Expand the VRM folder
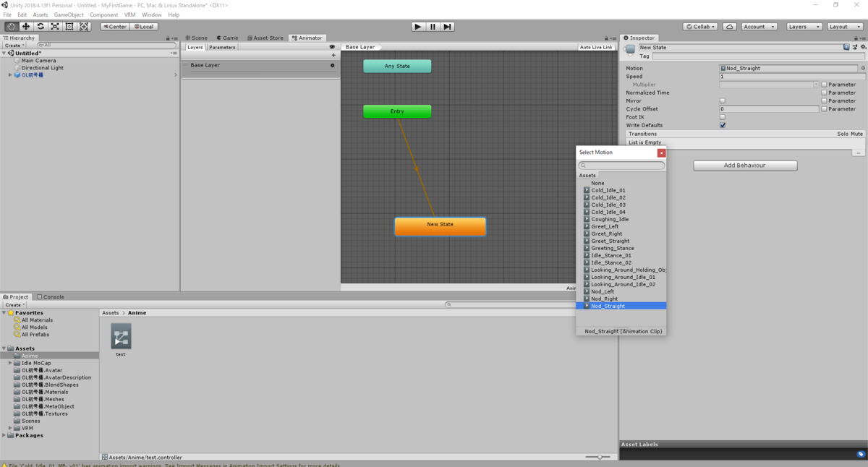Image resolution: width=868 pixels, height=467 pixels. (x=10, y=428)
